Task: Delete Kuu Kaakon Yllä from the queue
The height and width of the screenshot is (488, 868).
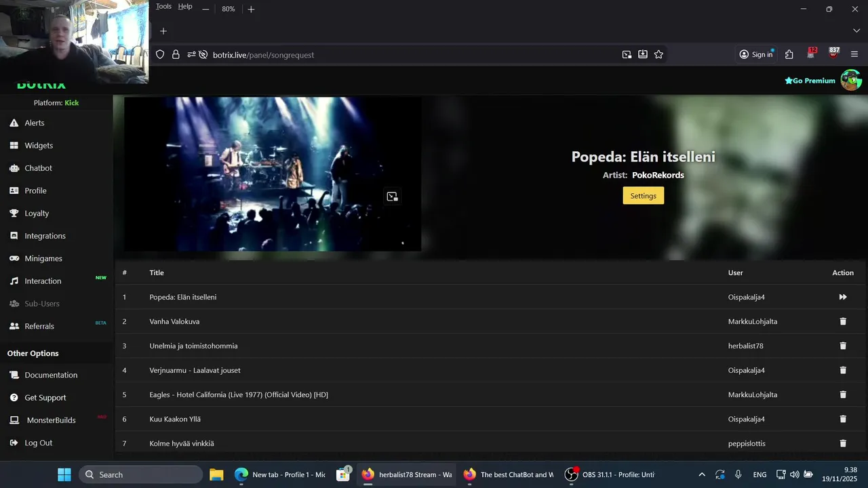Action: pos(843,419)
